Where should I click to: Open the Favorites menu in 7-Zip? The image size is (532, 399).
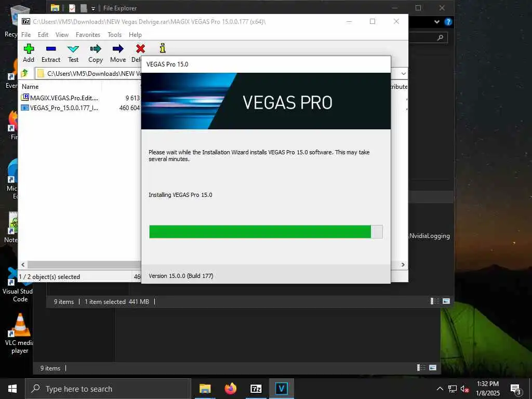click(88, 35)
